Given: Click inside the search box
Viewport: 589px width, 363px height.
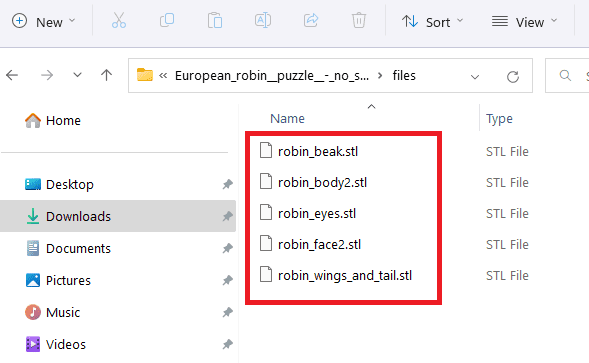Looking at the screenshot, I should (x=567, y=76).
